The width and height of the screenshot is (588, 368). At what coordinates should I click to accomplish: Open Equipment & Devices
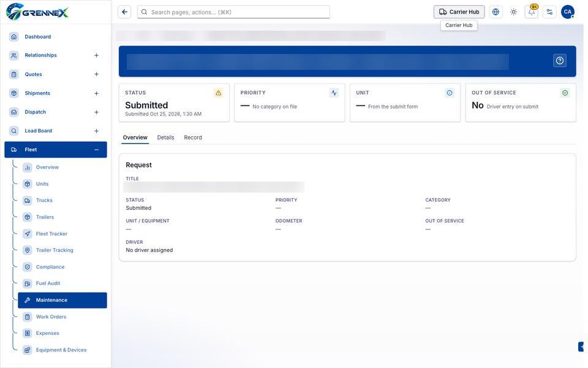[62, 350]
